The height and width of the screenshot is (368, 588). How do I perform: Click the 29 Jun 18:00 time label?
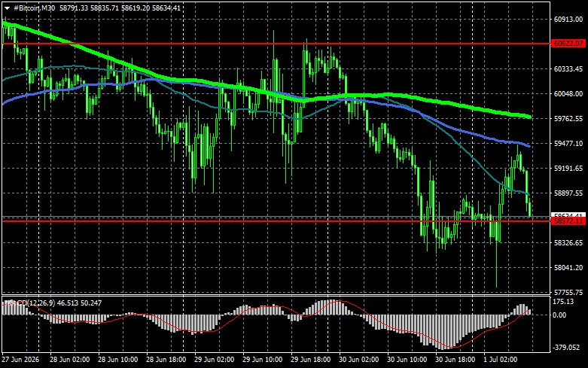pyautogui.click(x=310, y=360)
